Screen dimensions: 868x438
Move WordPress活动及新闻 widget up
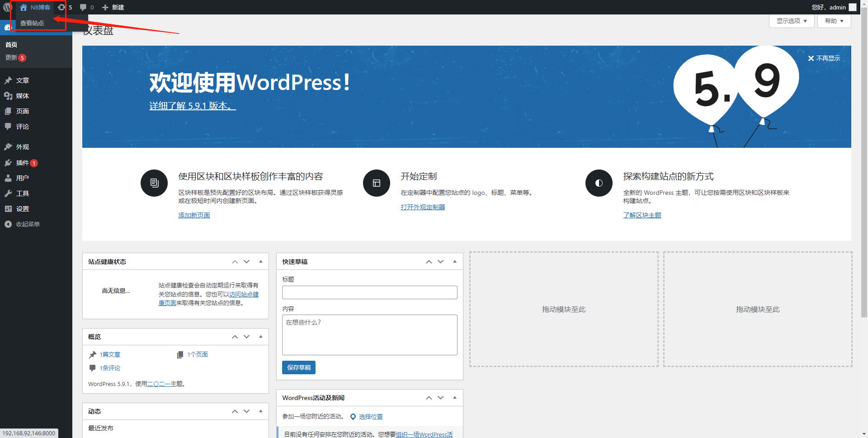click(429, 398)
